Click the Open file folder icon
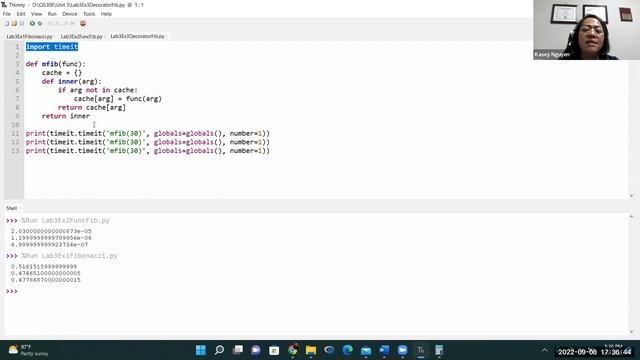Viewport: 640px width, 360px height. tap(14, 24)
